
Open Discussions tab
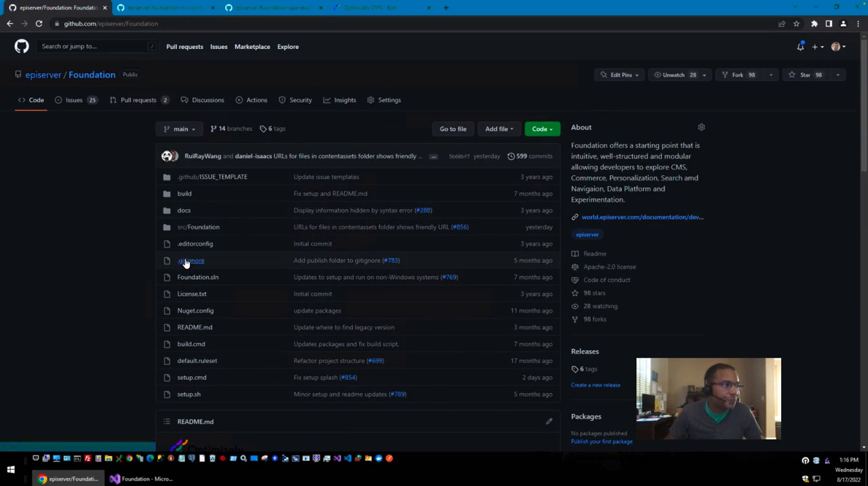202,100
